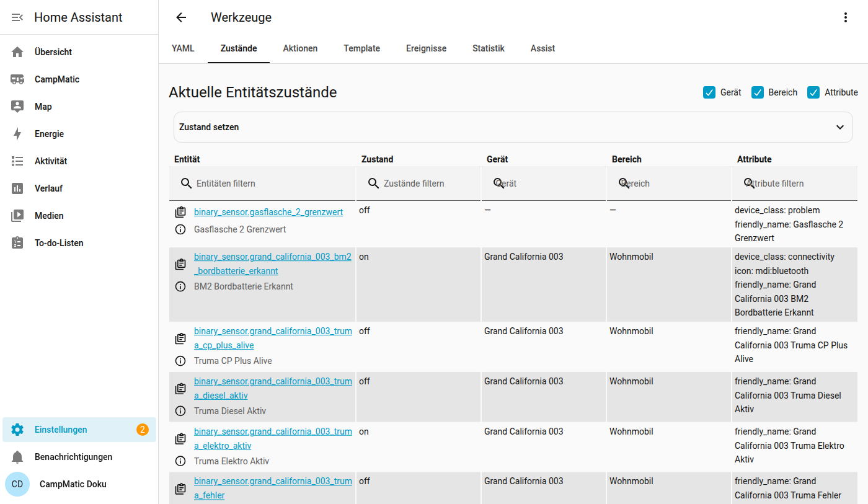Click the CD user avatar
The image size is (868, 504).
pyautogui.click(x=17, y=484)
